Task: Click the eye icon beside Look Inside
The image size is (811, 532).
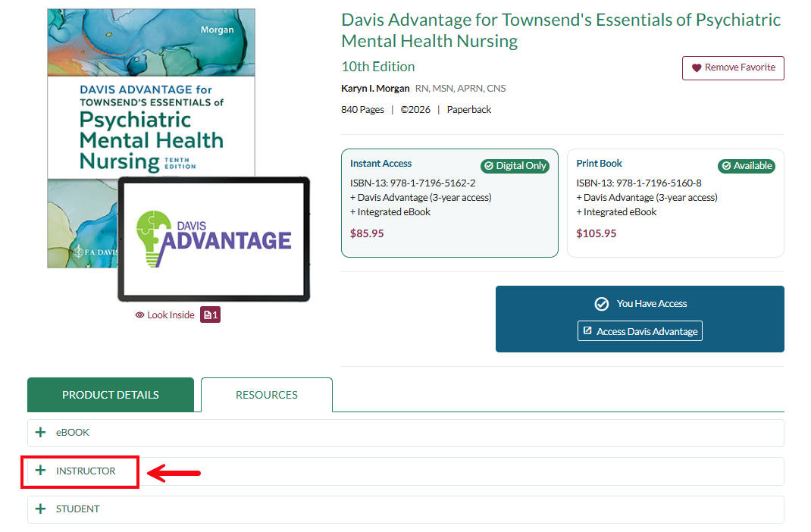Action: click(139, 315)
